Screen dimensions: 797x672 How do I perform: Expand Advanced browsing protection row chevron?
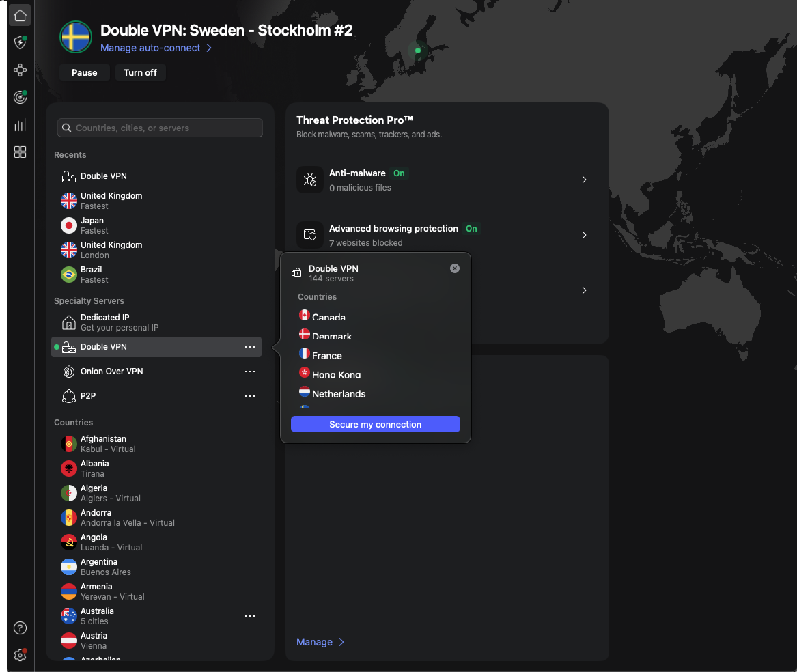[x=584, y=235]
